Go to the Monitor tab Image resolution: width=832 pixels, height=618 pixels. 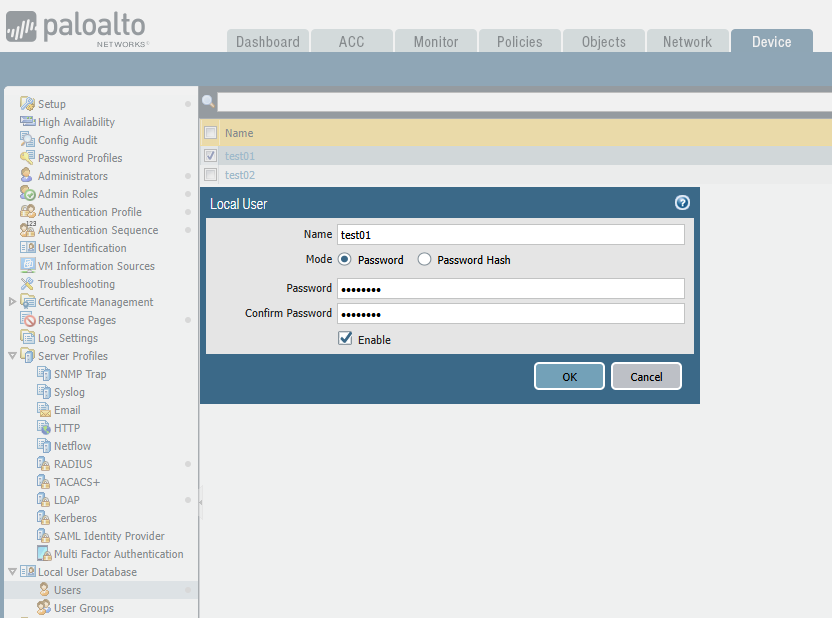pos(436,41)
